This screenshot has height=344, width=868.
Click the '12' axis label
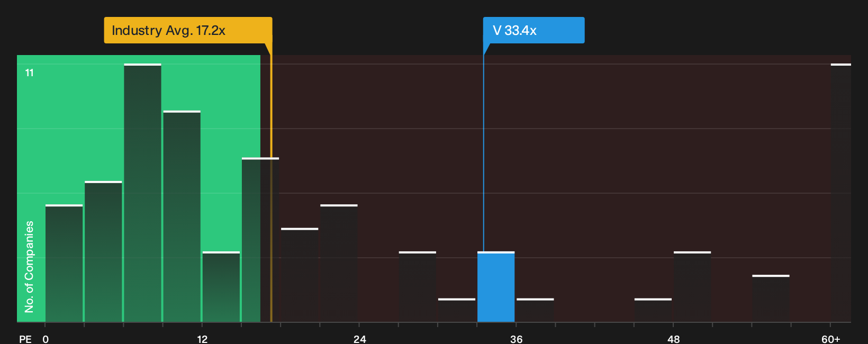(x=202, y=339)
